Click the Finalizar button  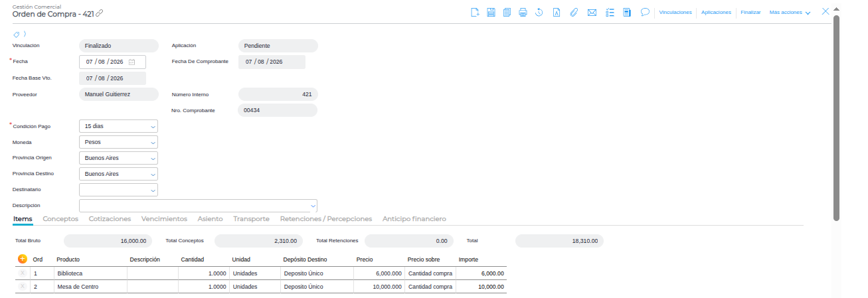[750, 13]
